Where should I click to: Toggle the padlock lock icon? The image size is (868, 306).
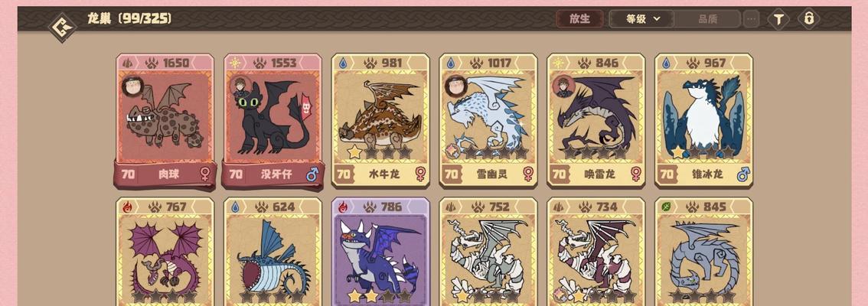coord(809,19)
